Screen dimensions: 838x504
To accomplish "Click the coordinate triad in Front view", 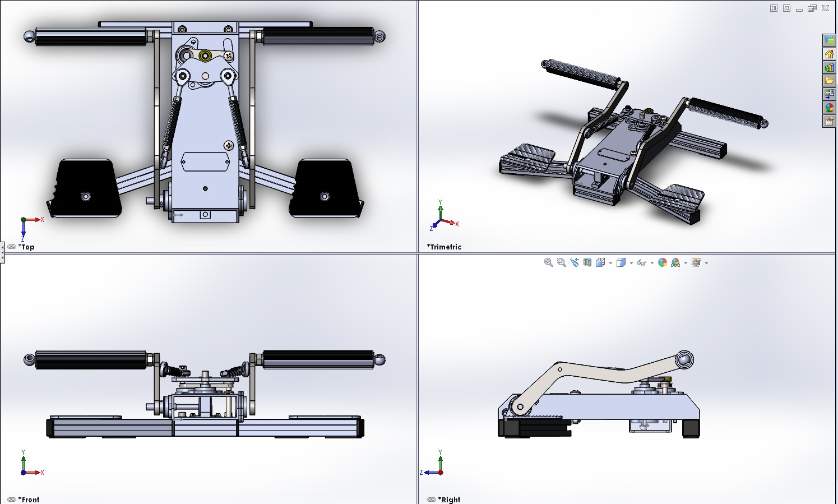I will coord(31,464).
